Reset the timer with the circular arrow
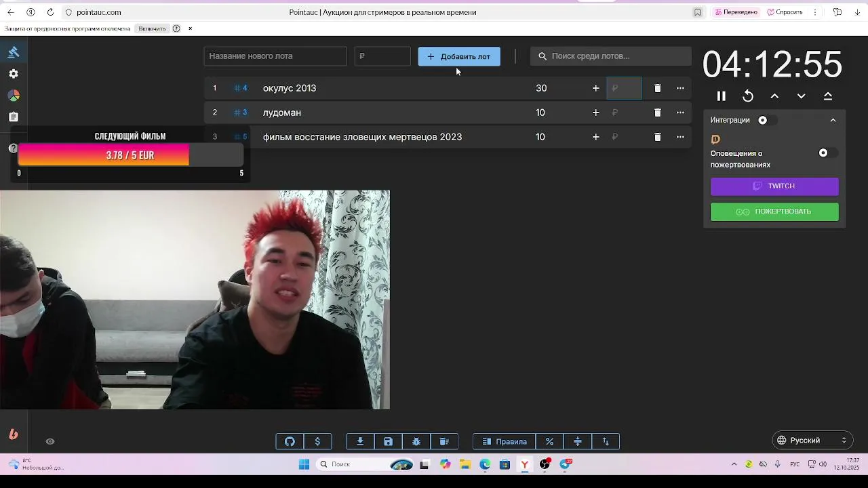Viewport: 868px width, 488px height. tap(748, 96)
